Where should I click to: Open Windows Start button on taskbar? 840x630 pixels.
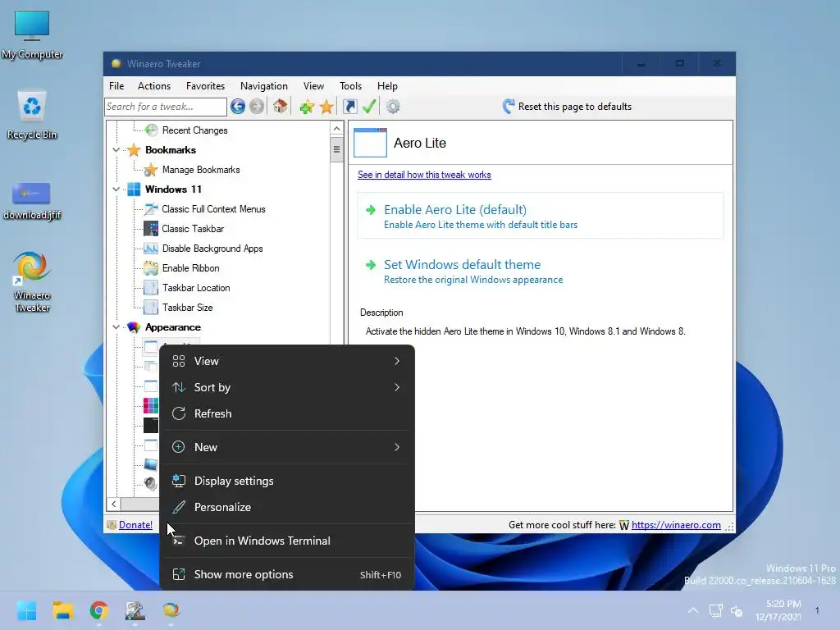[x=27, y=610]
